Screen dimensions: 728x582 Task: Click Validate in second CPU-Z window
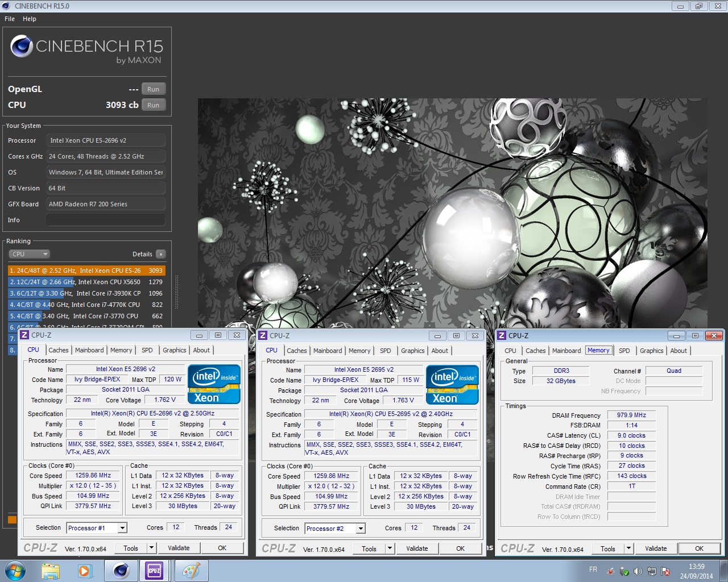(417, 548)
